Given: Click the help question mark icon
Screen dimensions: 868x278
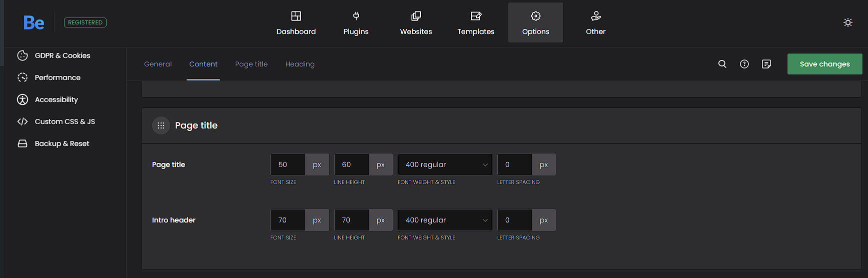Looking at the screenshot, I should click(744, 64).
